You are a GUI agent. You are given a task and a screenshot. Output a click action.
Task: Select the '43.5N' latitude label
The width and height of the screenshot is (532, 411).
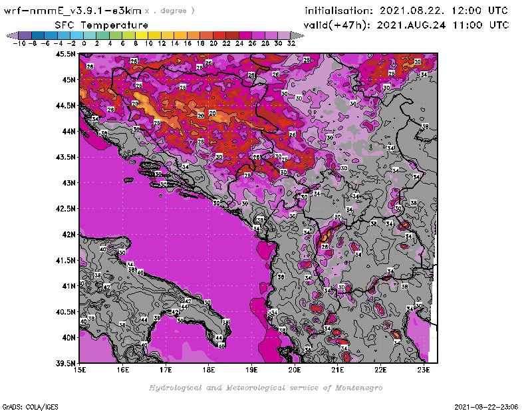[65, 157]
